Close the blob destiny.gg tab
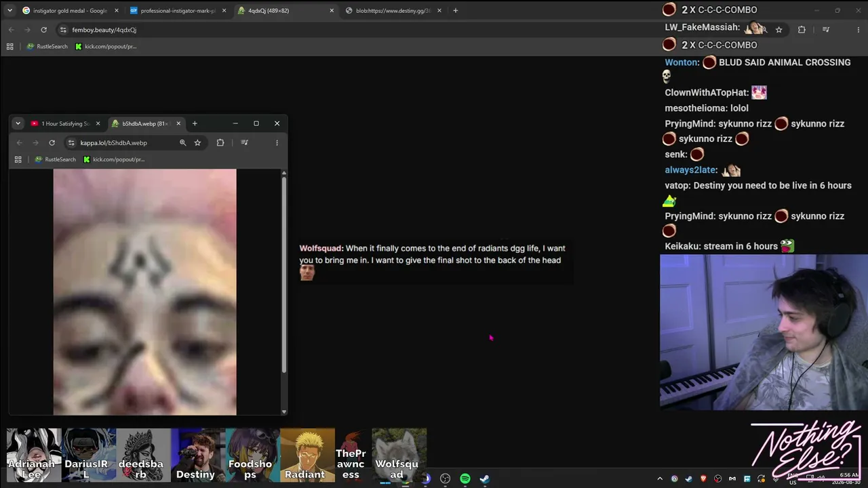The height and width of the screenshot is (488, 868). (x=439, y=11)
